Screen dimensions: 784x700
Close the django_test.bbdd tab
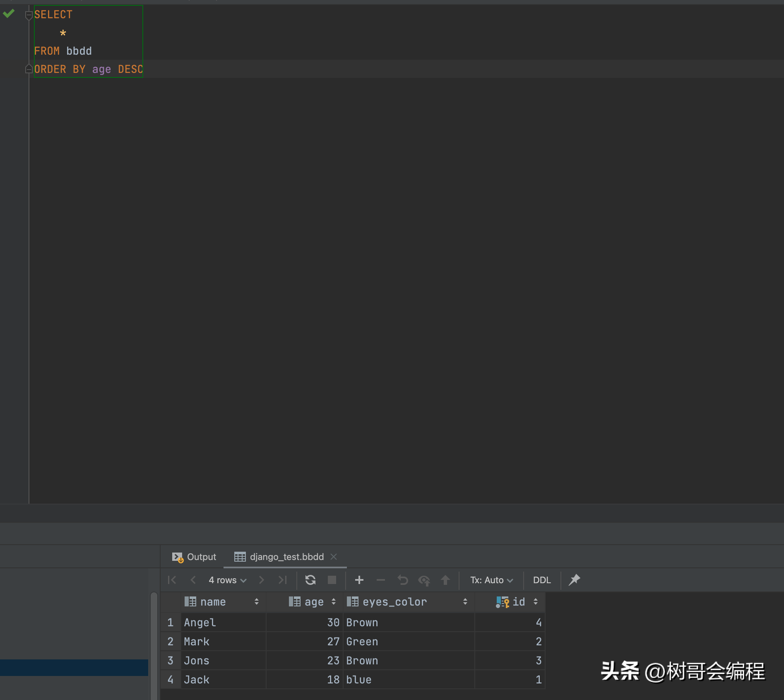[334, 557]
